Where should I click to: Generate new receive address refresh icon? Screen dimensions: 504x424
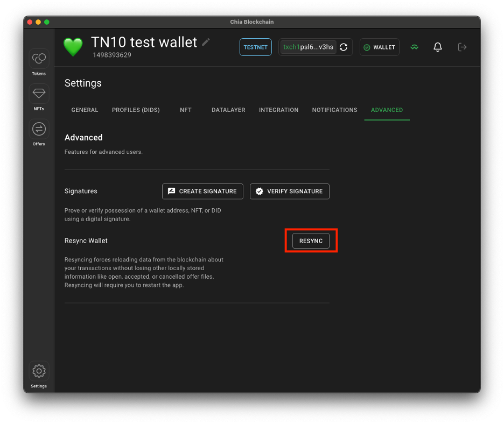(344, 47)
